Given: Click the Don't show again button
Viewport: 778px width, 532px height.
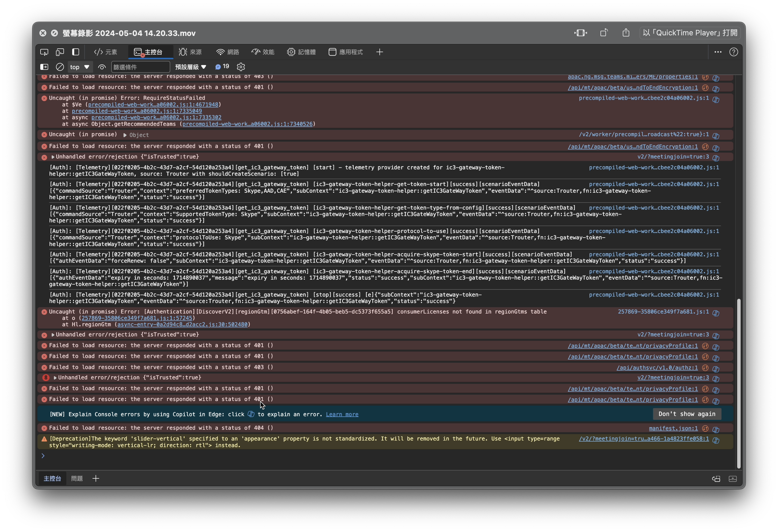Looking at the screenshot, I should pos(686,414).
